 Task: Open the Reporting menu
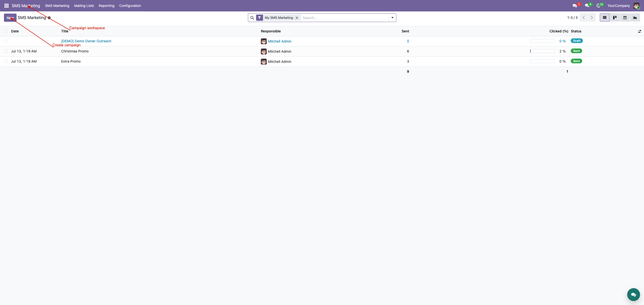coord(107,6)
